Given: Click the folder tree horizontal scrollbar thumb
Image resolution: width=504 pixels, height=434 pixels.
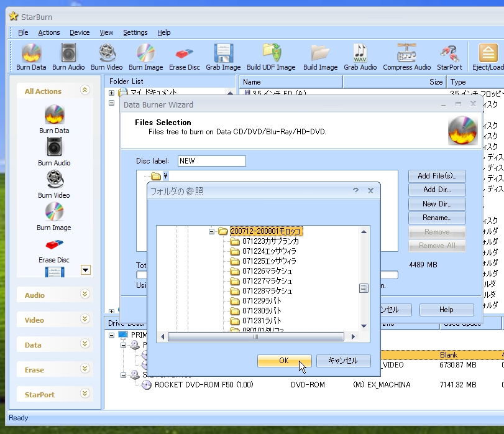Looking at the screenshot, I should (255, 337).
